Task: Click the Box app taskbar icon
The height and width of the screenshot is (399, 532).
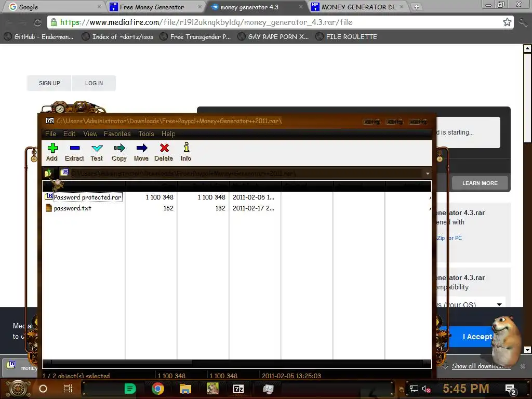Action: (212, 389)
